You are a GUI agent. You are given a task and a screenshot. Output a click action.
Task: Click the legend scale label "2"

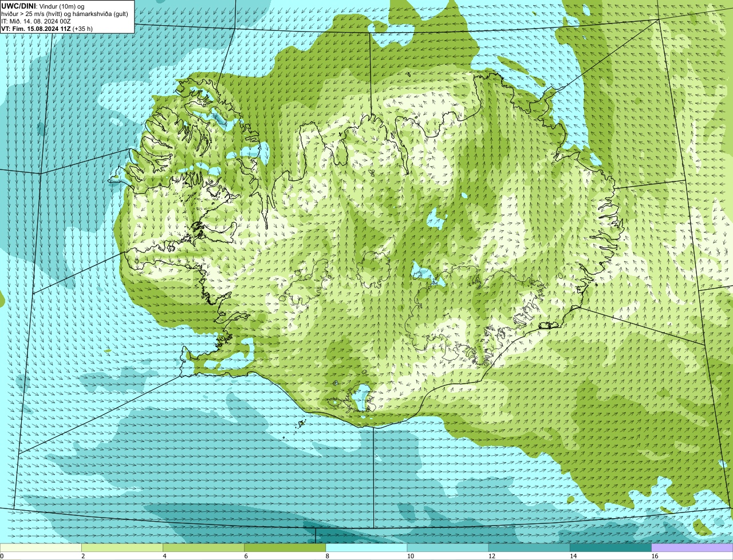[83, 556]
